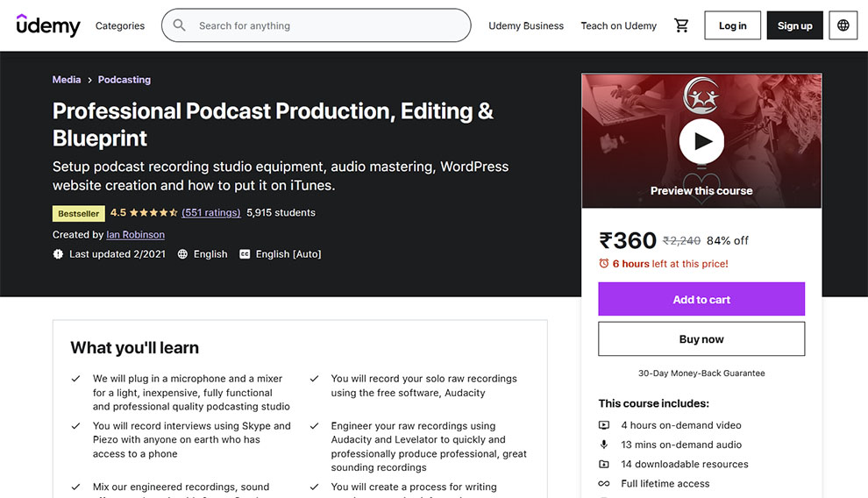Open the 551 ratings link
868x498 pixels.
point(210,213)
